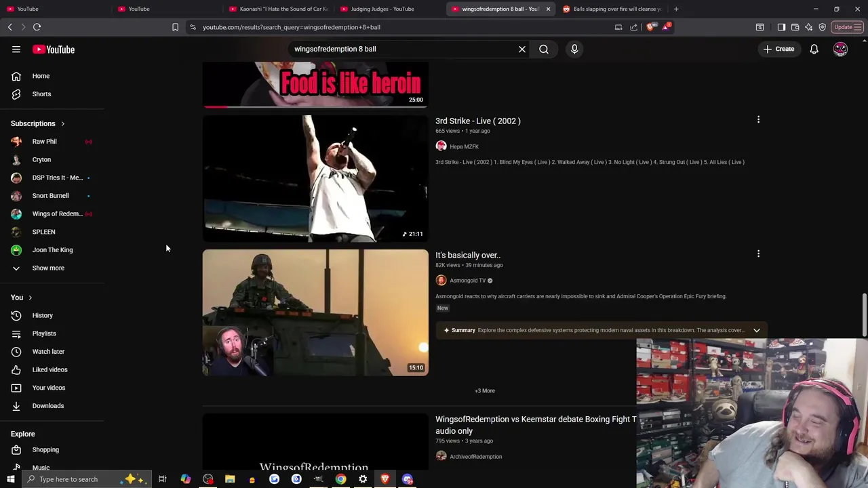Click the +3 More link

tap(485, 391)
